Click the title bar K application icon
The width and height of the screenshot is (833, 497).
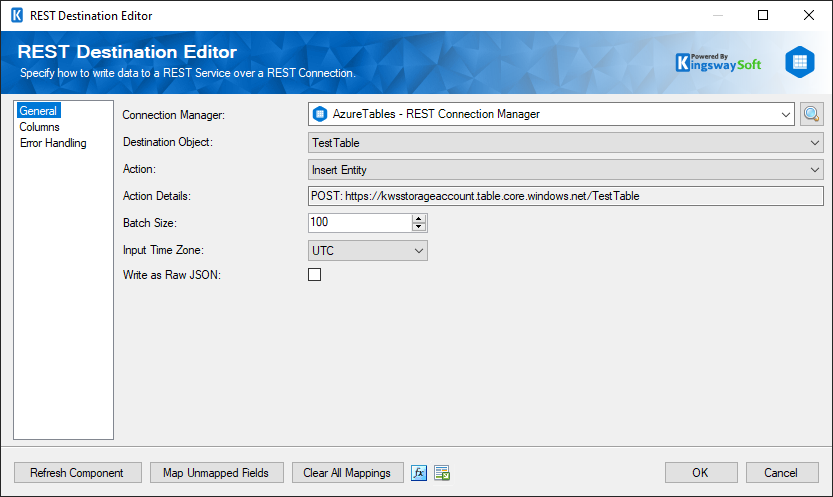[17, 15]
